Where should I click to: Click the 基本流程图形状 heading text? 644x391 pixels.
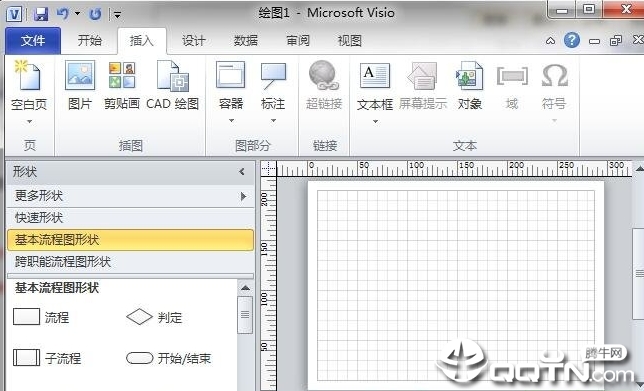coord(57,288)
